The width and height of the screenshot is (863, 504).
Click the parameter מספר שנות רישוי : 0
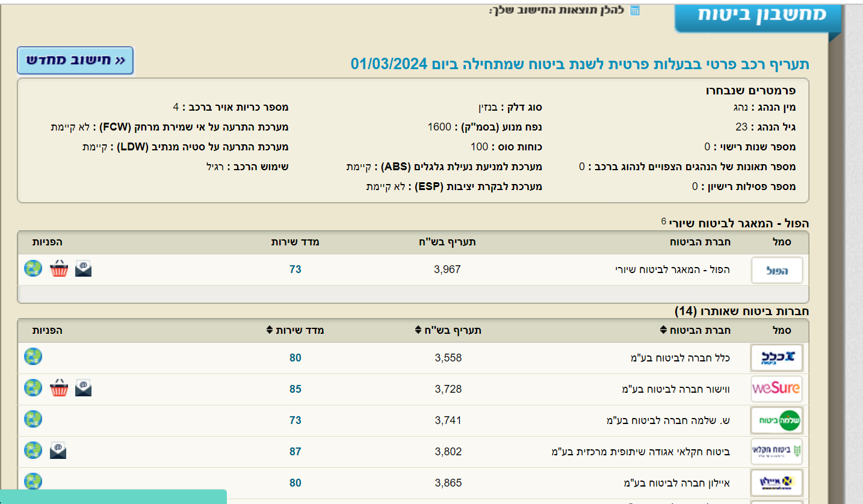click(x=750, y=147)
